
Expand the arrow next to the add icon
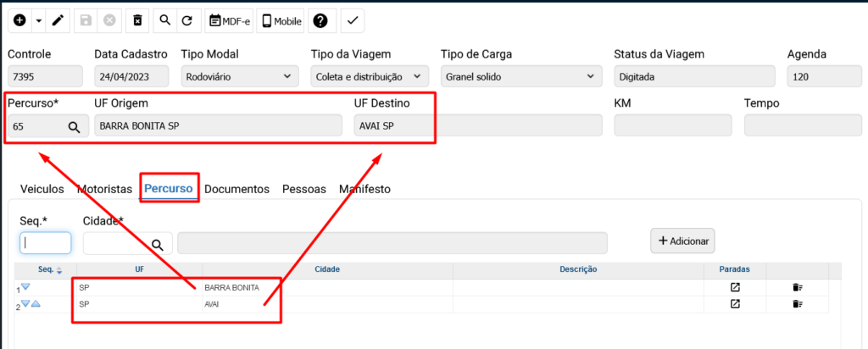pos(39,20)
